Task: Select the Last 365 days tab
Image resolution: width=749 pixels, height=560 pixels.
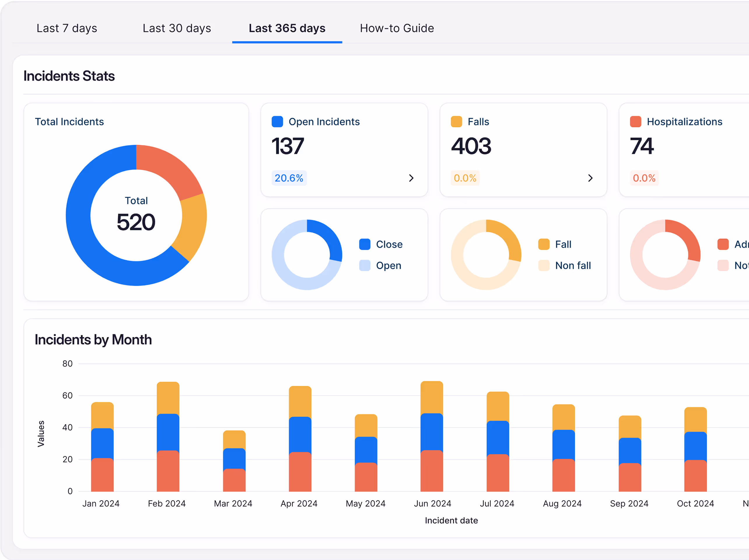Action: 287,28
